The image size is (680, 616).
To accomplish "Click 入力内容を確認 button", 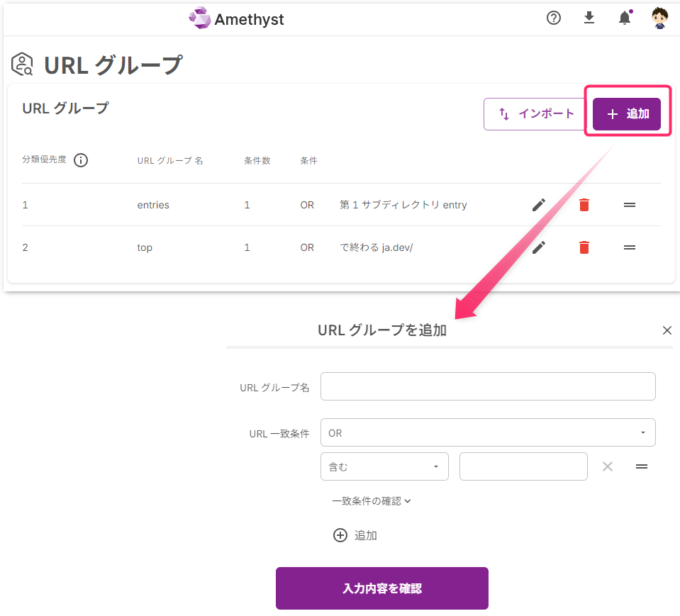I will (x=382, y=588).
